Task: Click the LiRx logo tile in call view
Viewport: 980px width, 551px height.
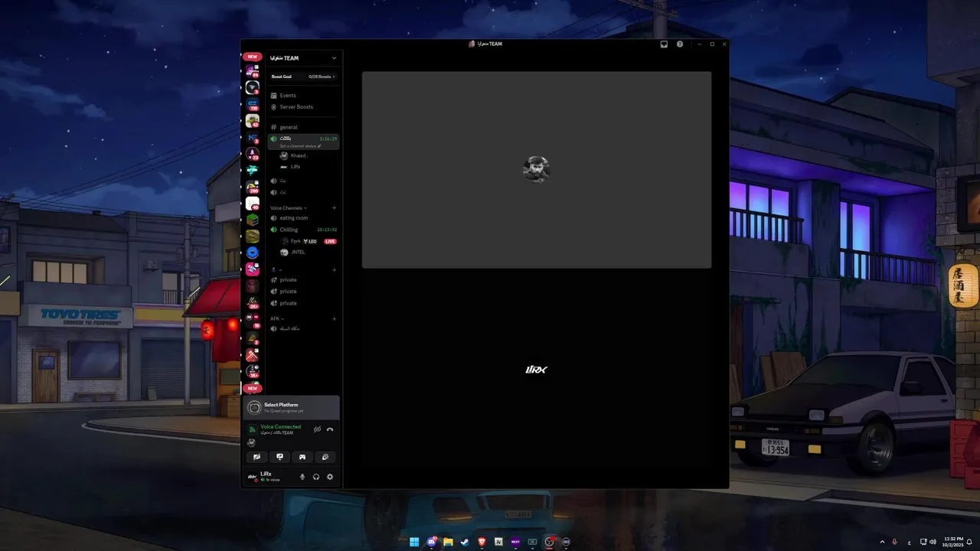Action: pyautogui.click(x=537, y=370)
